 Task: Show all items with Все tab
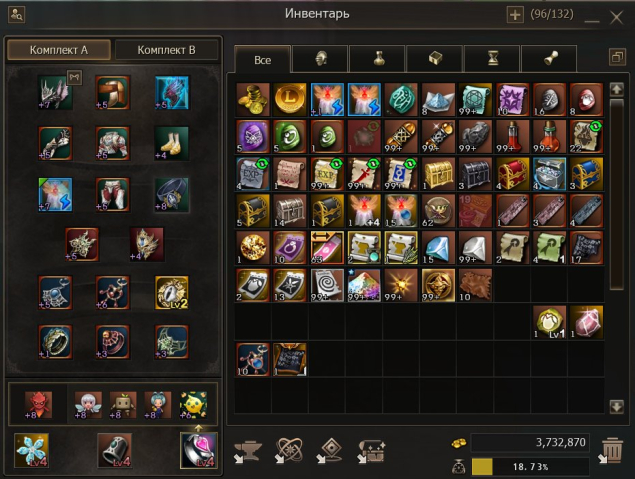click(x=262, y=60)
